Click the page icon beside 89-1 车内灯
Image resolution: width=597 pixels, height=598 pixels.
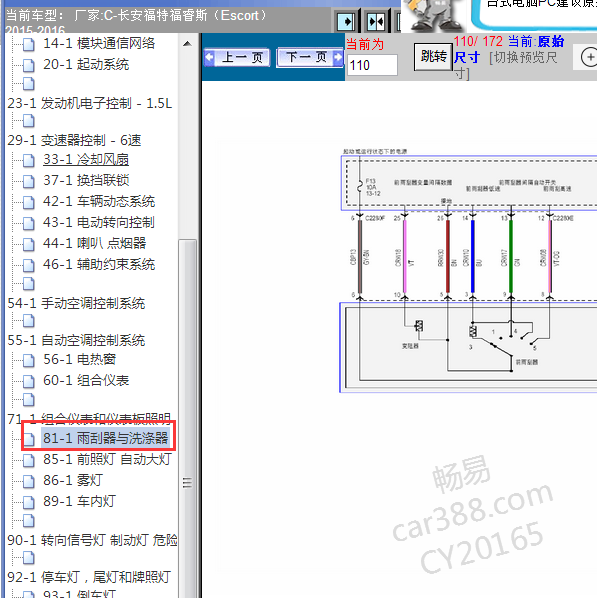[x=29, y=502]
